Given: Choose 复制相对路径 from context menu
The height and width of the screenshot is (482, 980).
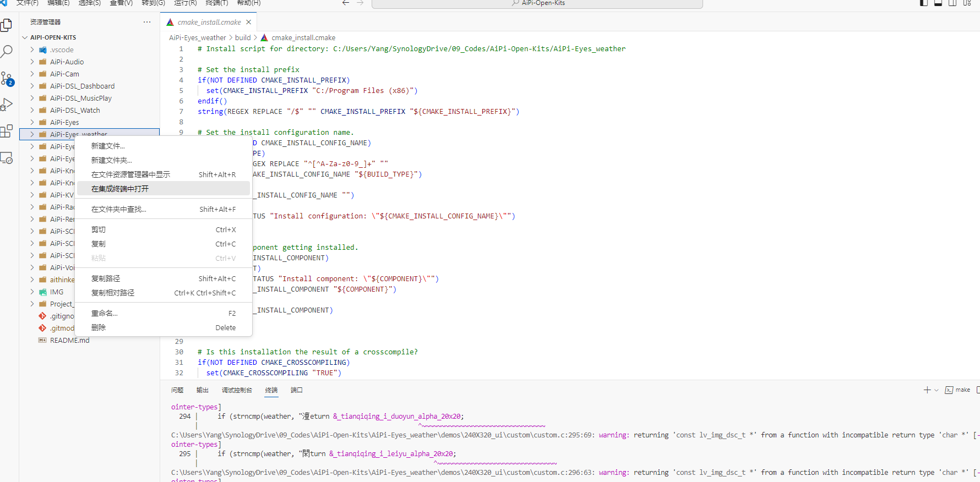Looking at the screenshot, I should click(x=164, y=293).
